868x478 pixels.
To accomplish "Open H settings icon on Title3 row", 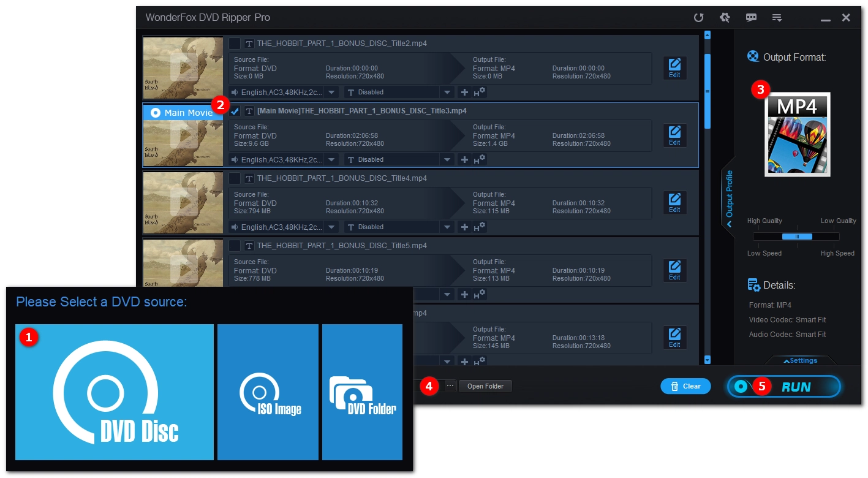I will pos(480,159).
